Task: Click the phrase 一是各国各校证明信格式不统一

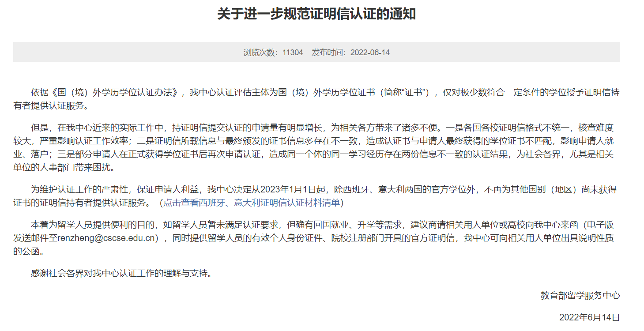Action: click(x=503, y=128)
